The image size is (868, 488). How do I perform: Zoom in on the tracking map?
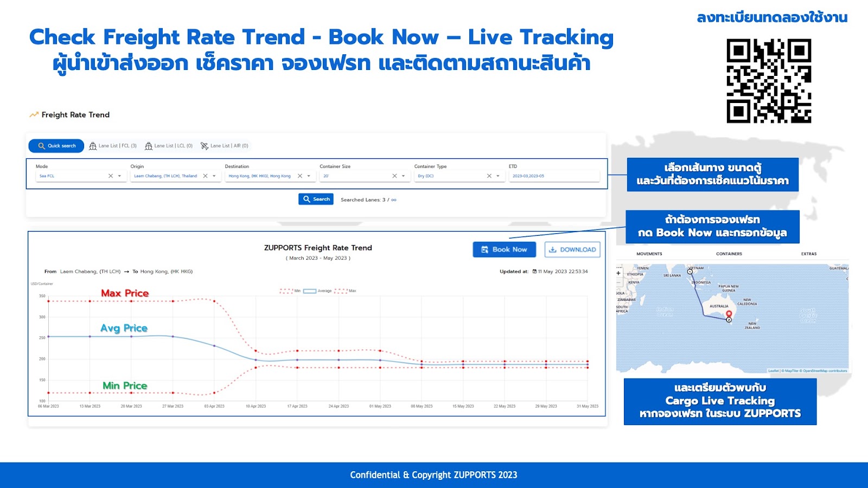(618, 273)
